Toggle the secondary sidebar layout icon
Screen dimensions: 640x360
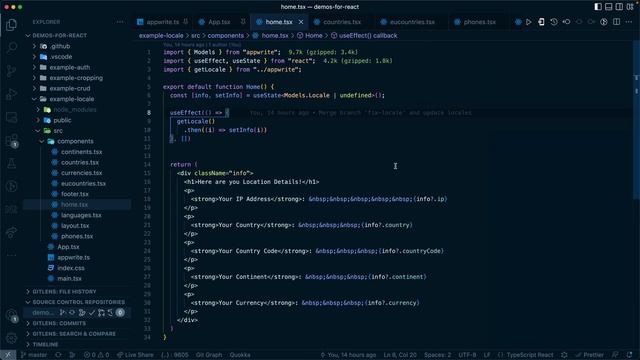pyautogui.click(x=619, y=7)
